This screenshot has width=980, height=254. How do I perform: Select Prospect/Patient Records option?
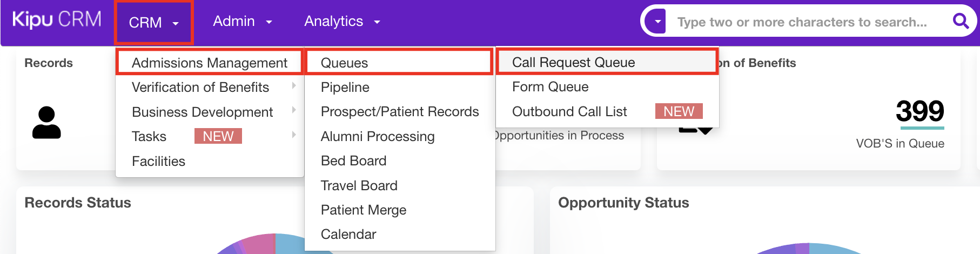point(399,111)
